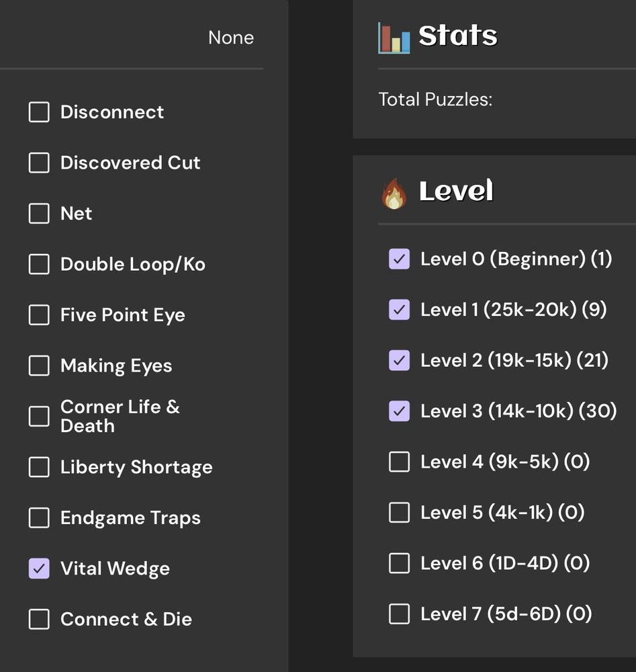Tick the Net checkbox
This screenshot has height=672, width=636.
(39, 214)
